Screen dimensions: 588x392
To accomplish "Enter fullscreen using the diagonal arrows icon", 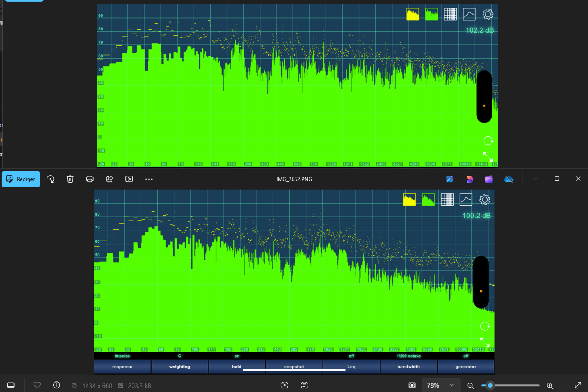I will (x=578, y=385).
